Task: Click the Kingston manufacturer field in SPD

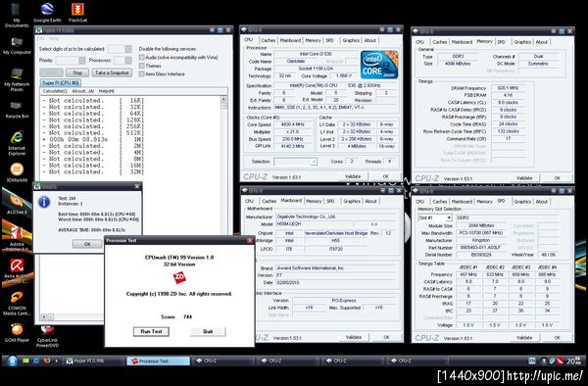Action: 481,240
